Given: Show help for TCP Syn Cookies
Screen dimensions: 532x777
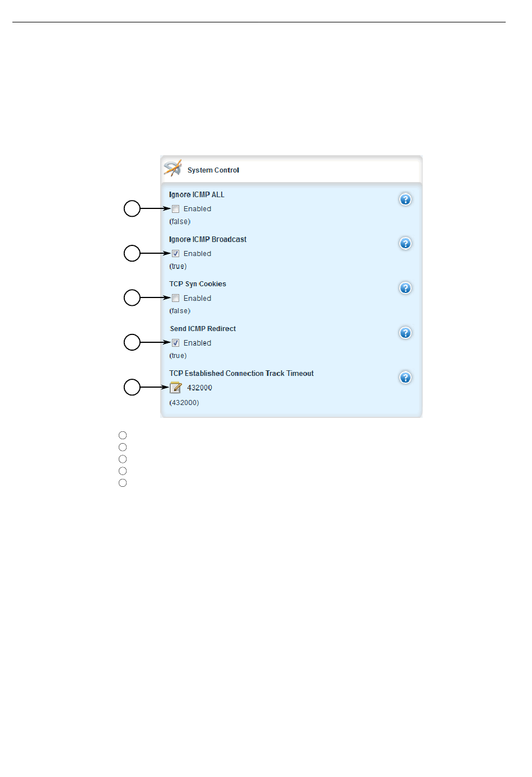Looking at the screenshot, I should (x=405, y=288).
